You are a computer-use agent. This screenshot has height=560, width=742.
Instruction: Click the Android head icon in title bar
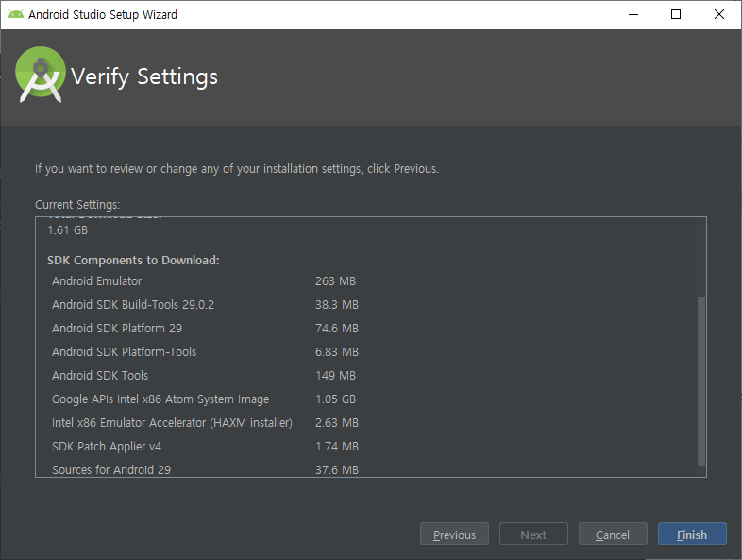(16, 14)
